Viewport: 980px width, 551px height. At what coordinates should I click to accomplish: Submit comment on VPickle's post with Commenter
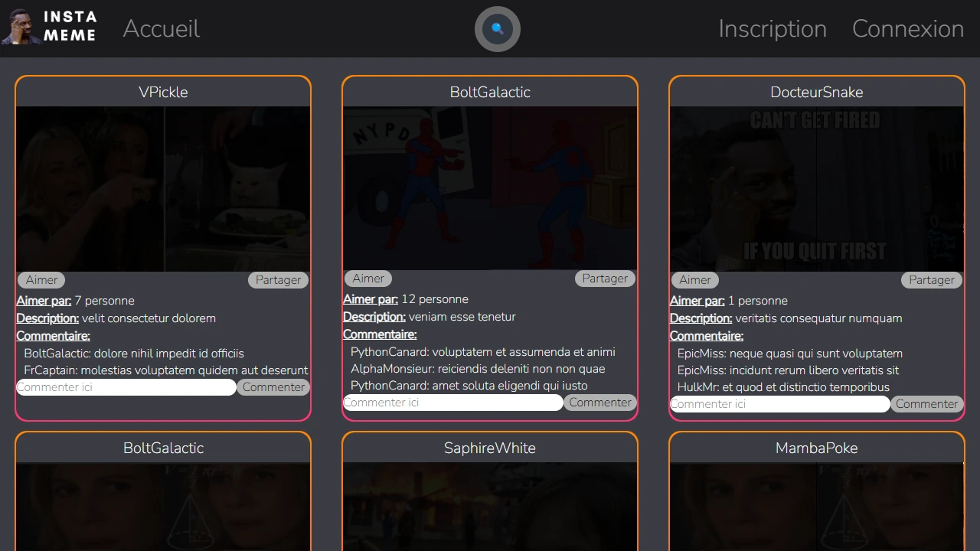tap(273, 387)
